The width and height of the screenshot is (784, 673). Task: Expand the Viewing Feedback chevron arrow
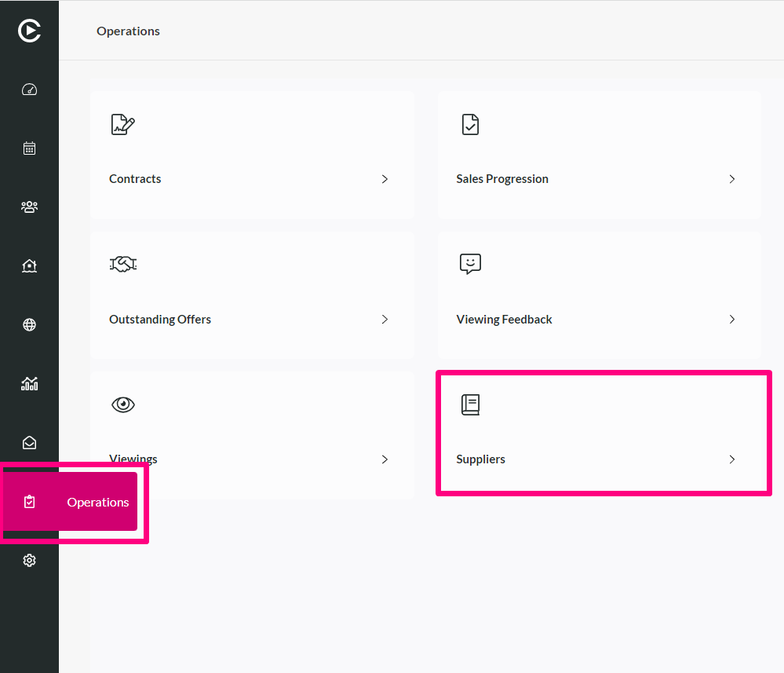[732, 320]
